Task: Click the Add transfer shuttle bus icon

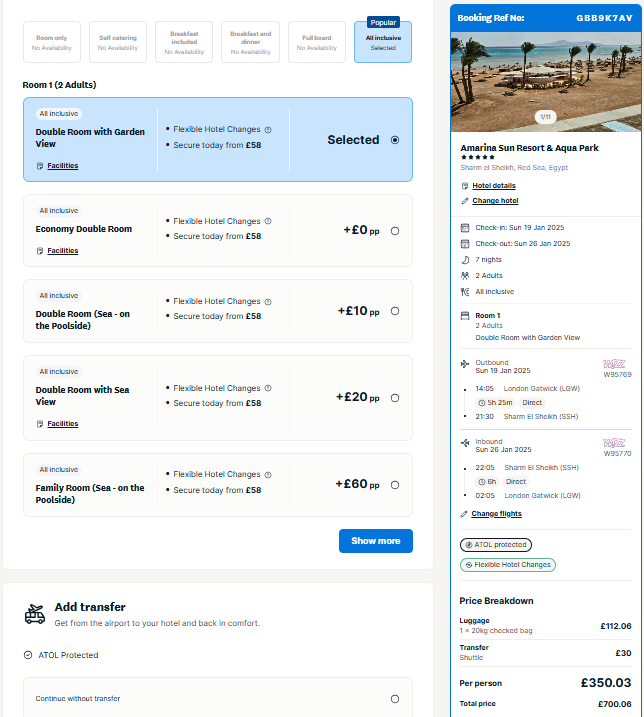Action: [x=35, y=614]
